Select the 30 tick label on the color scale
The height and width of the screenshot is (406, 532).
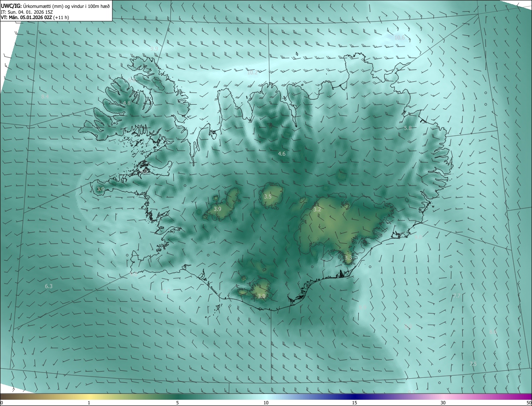tap(443, 403)
